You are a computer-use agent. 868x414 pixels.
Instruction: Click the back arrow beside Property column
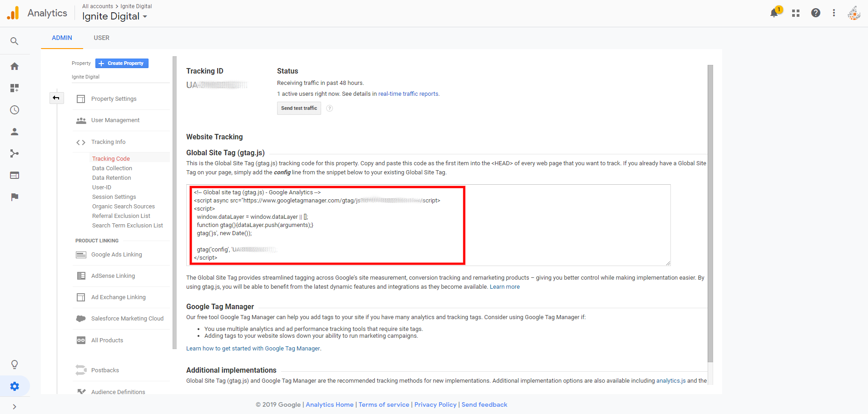tap(56, 98)
